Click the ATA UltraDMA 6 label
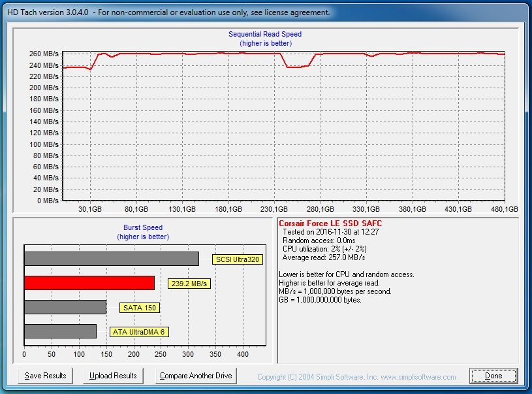532x394 pixels. pyautogui.click(x=139, y=332)
